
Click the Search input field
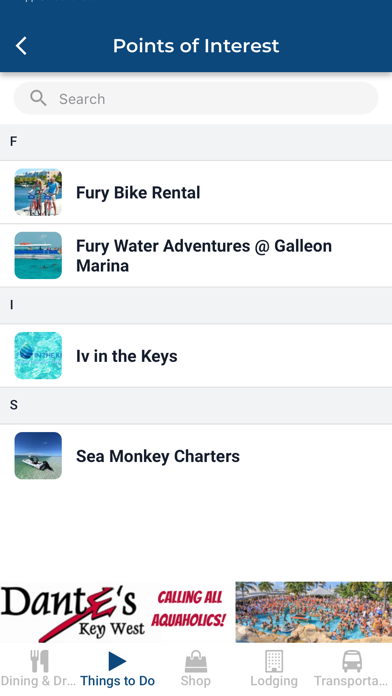click(196, 99)
